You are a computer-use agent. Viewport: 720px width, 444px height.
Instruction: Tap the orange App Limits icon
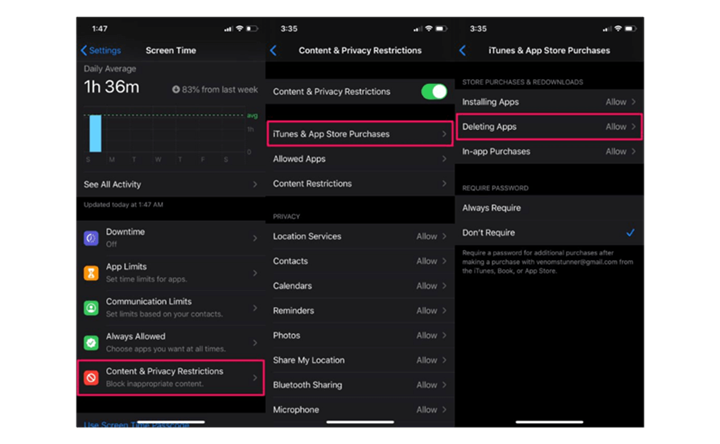coord(91,273)
